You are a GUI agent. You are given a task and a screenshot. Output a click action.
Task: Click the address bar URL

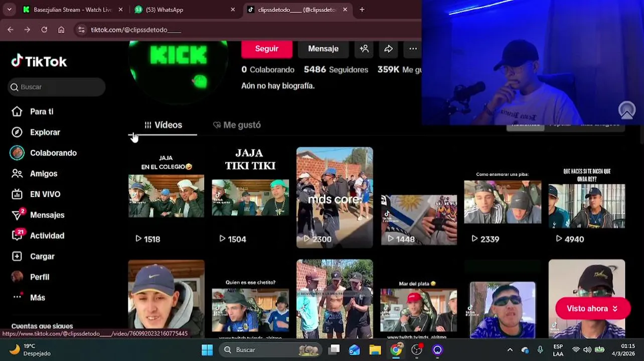pyautogui.click(x=136, y=30)
